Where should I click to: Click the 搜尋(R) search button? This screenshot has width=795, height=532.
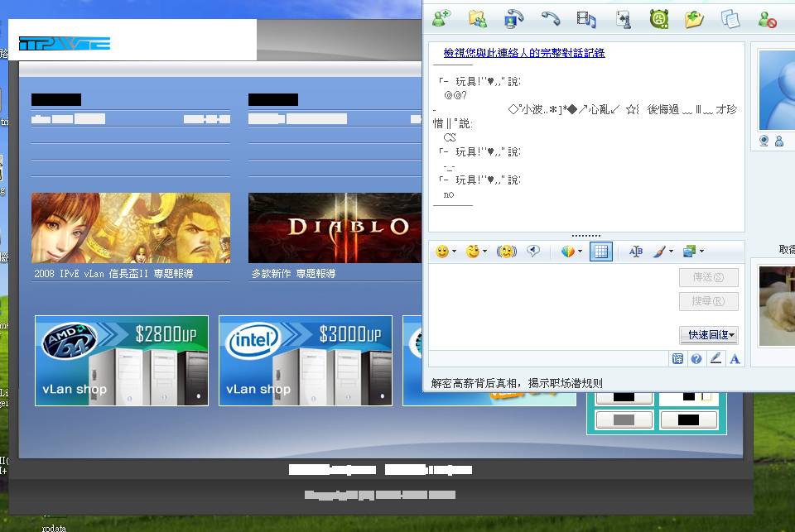[x=709, y=301]
